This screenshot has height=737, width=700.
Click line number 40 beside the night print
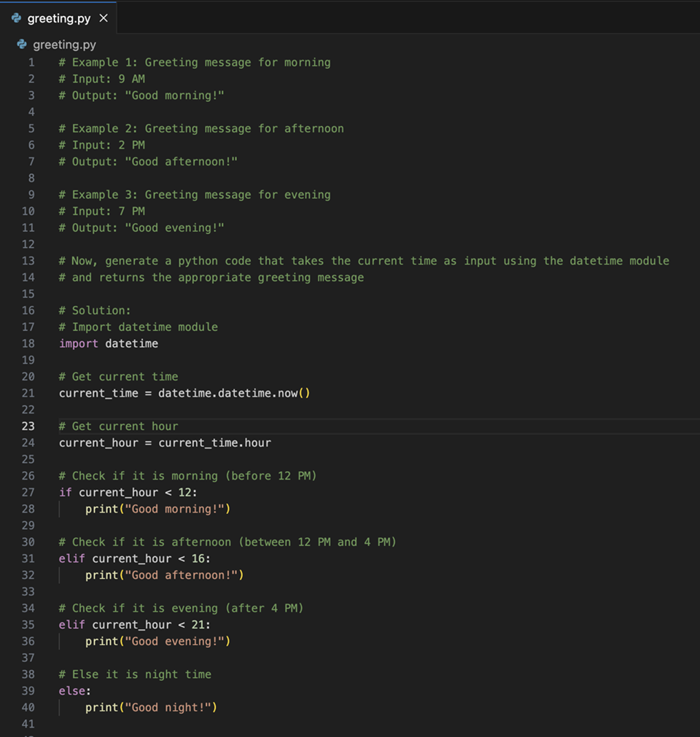(28, 707)
